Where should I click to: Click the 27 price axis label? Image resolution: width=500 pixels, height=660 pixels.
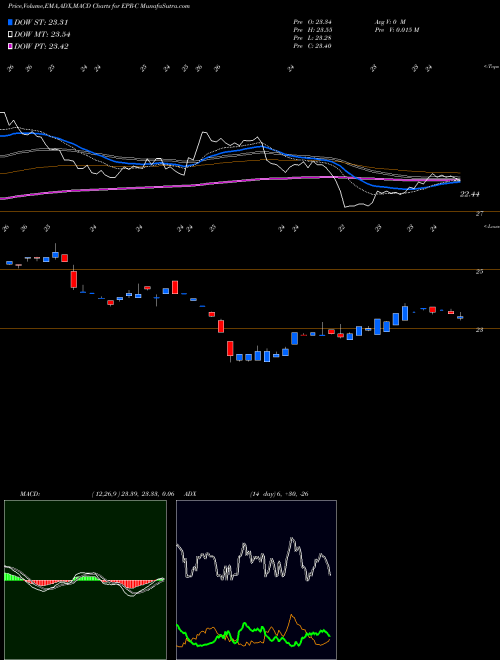(x=479, y=214)
